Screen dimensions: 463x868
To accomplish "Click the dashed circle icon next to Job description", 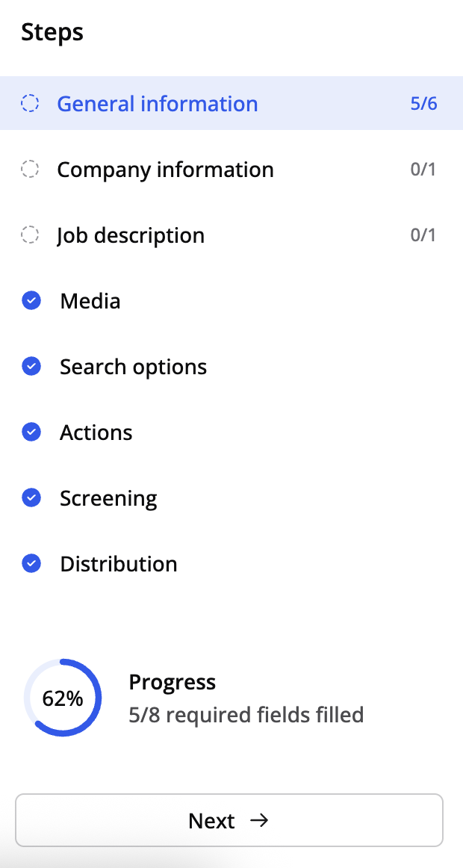I will (30, 235).
